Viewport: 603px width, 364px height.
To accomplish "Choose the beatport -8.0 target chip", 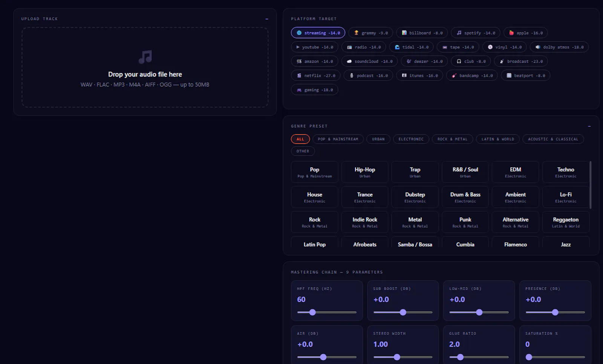I will pyautogui.click(x=525, y=76).
